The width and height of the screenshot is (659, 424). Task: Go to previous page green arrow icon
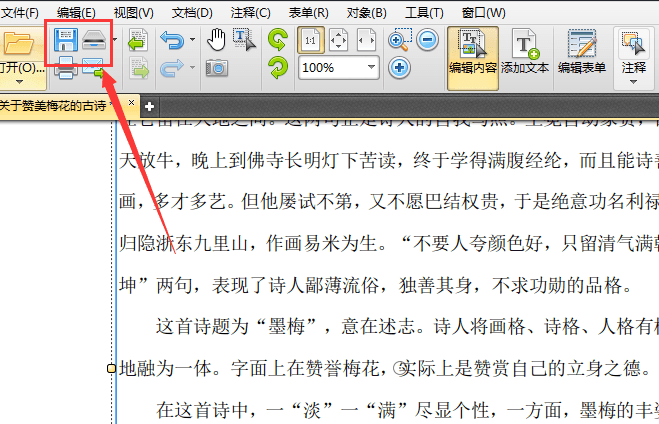pos(138,40)
